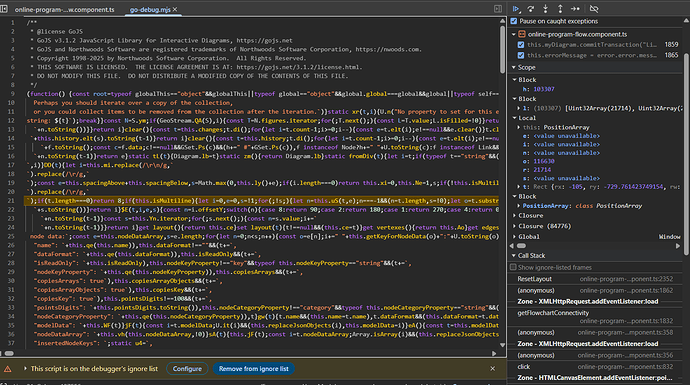
Task: Select the go-debug.mjs tab
Action: 150,9
